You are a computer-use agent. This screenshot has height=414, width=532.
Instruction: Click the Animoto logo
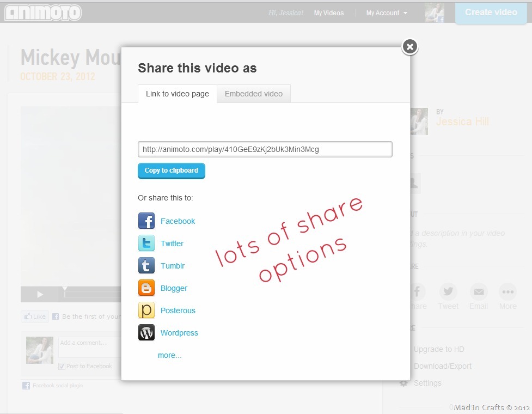click(43, 13)
